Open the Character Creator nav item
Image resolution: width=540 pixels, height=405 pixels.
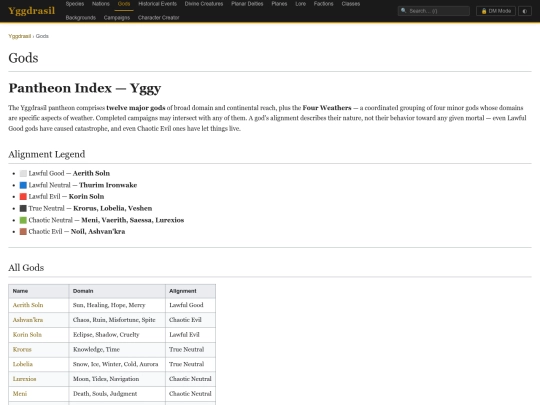tap(158, 18)
